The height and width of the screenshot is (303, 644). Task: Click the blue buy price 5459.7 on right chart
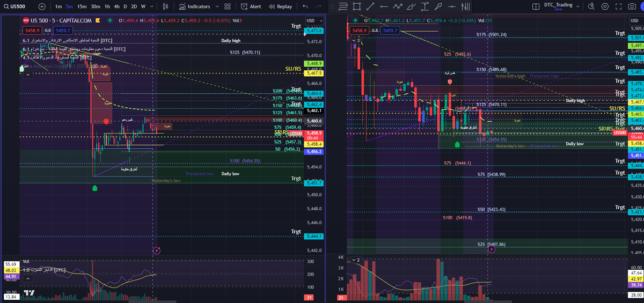pyautogui.click(x=390, y=31)
